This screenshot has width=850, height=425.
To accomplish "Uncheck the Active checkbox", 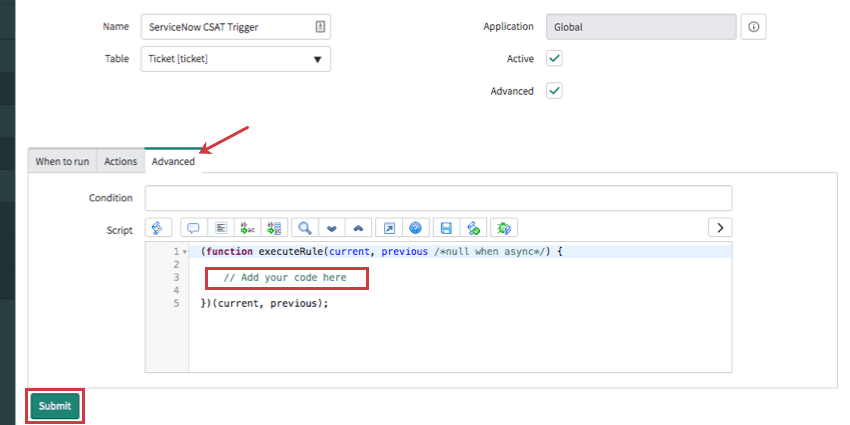I will pos(554,59).
